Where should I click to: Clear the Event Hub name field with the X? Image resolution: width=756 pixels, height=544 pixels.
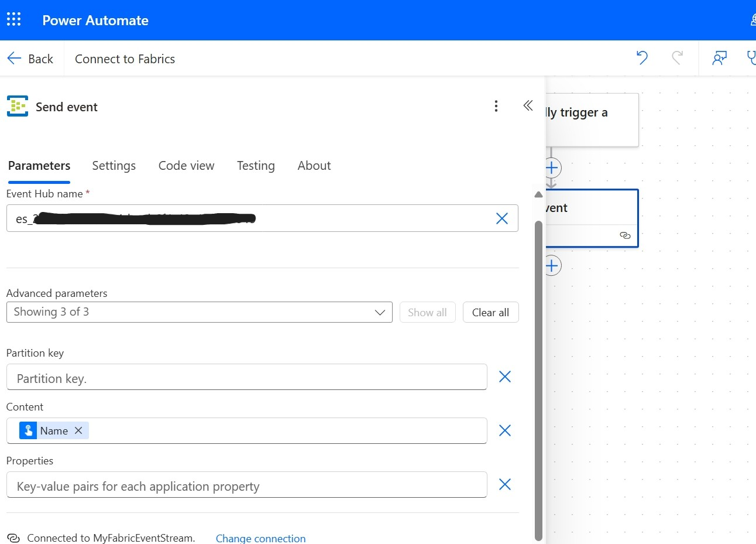[501, 218]
